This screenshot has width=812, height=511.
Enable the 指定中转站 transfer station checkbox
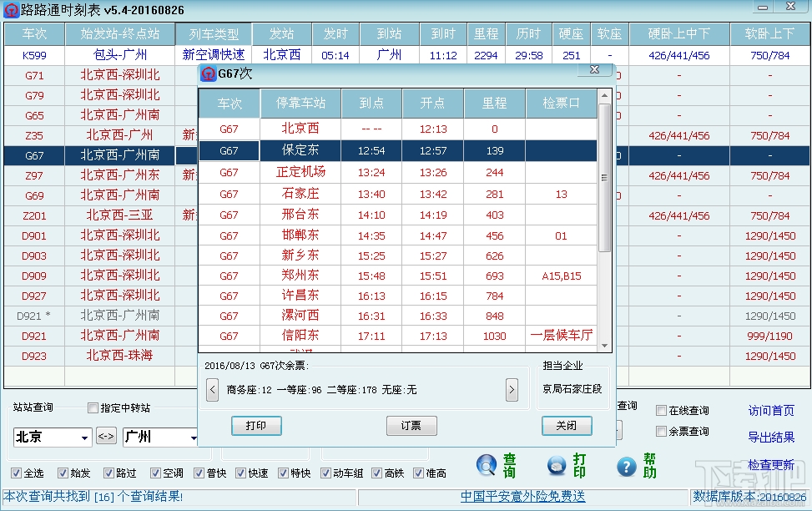92,407
